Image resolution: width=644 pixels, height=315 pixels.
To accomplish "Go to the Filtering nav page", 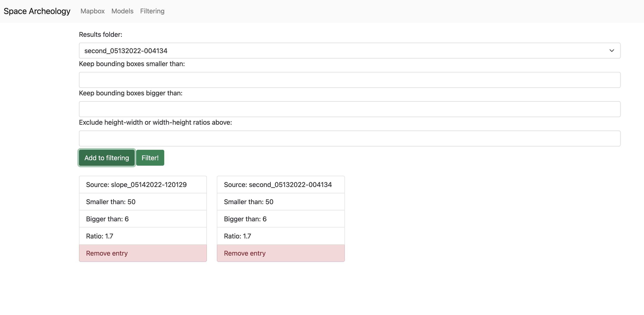I will [x=152, y=11].
